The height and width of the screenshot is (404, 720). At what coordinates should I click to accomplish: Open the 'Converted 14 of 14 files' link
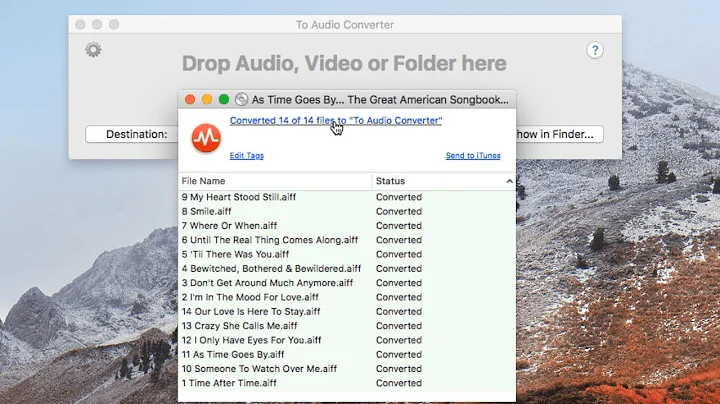[x=336, y=120]
